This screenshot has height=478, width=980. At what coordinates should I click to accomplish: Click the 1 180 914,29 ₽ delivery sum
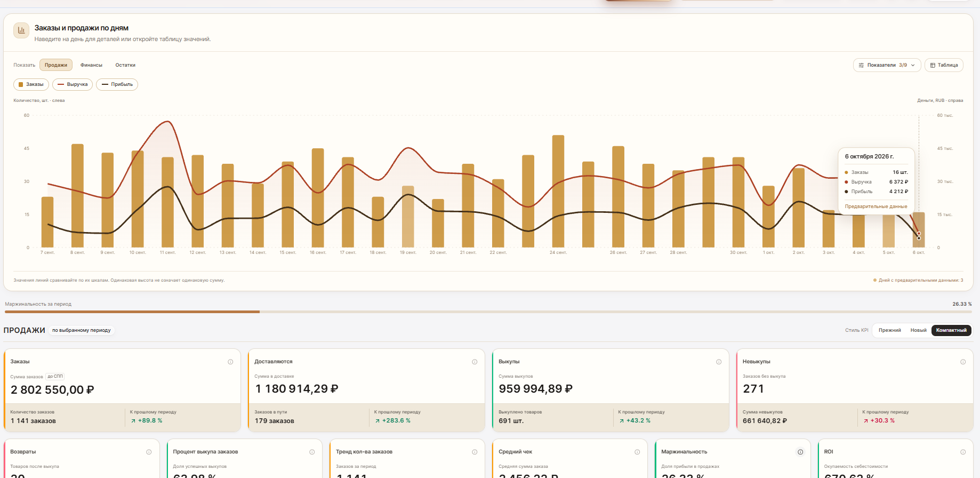(296, 389)
